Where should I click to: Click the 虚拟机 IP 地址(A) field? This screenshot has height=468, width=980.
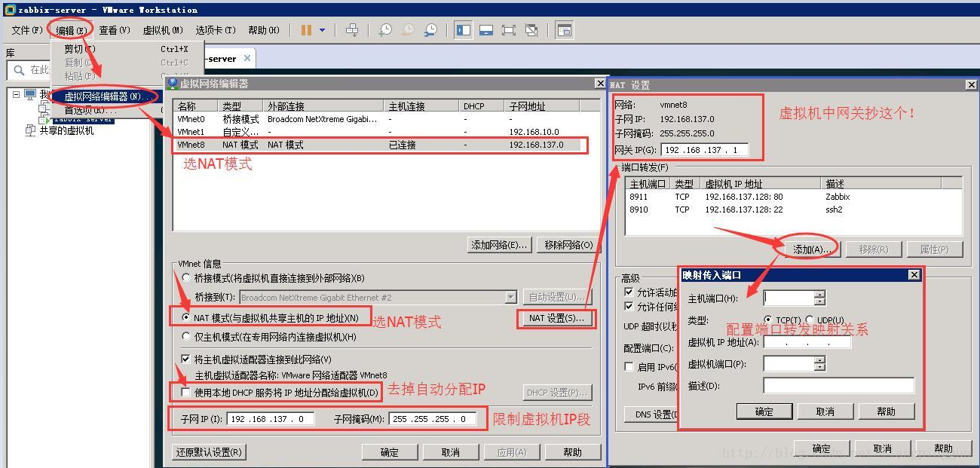tap(807, 342)
